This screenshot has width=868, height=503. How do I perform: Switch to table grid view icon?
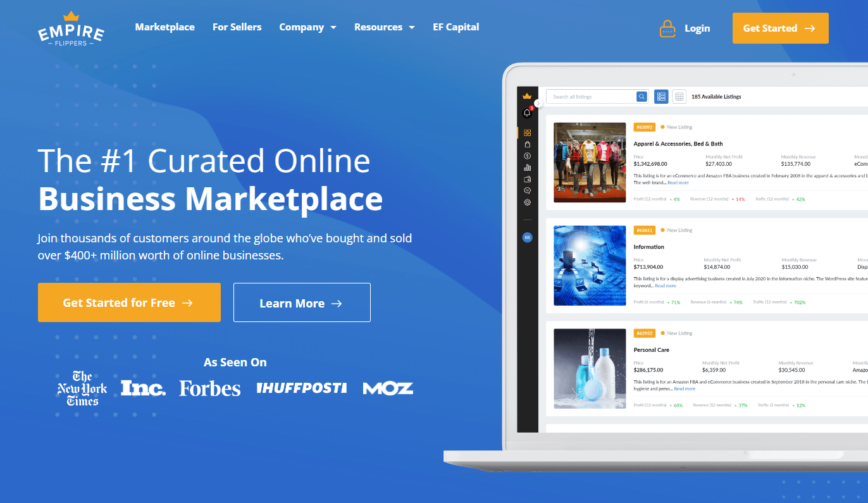679,97
